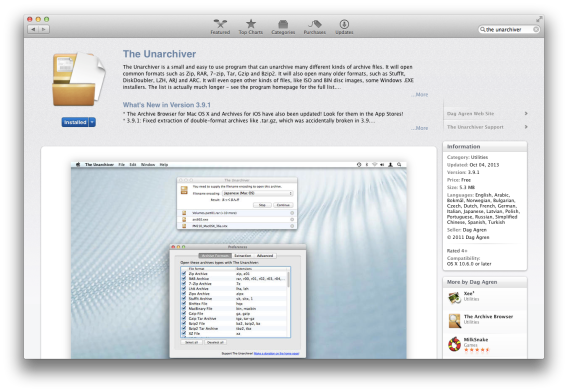Open the Purchases tag icon

tap(314, 24)
